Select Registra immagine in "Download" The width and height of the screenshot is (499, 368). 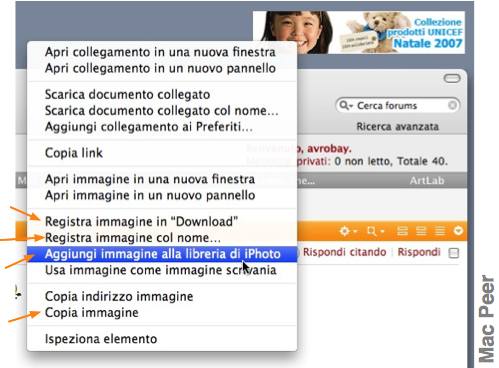162,221
